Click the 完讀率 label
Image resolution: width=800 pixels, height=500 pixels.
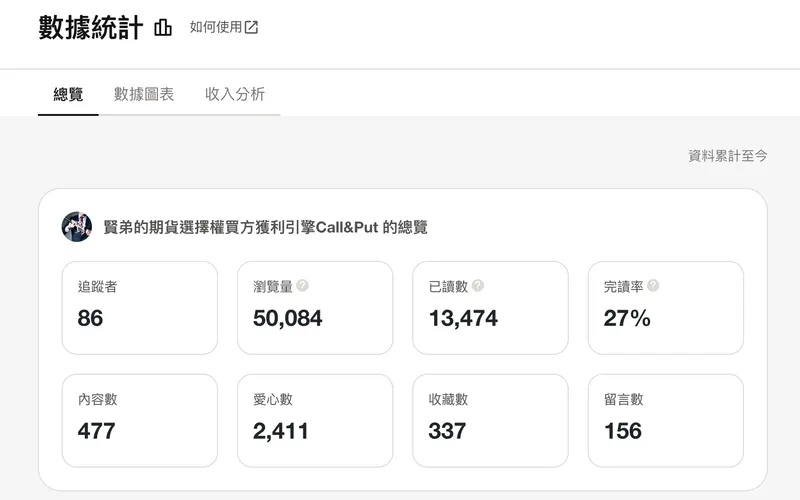coord(623,287)
